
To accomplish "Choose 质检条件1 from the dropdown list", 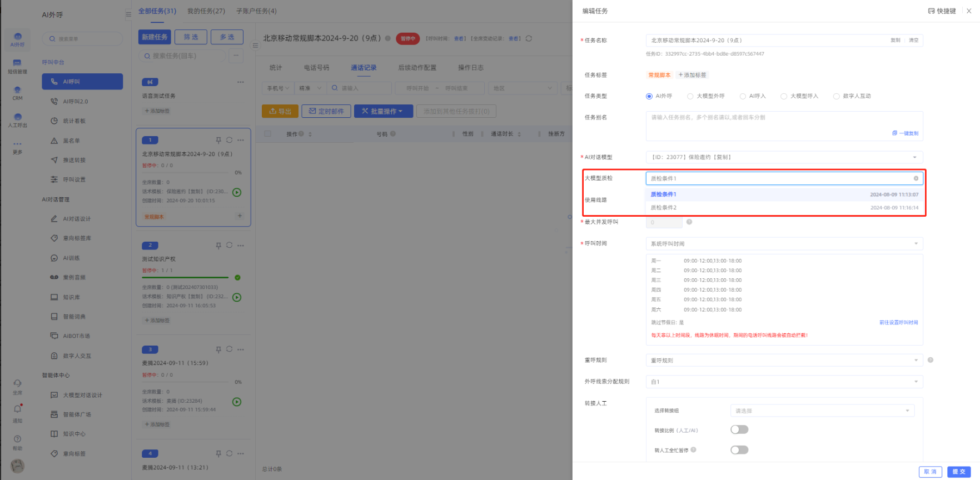I will pyautogui.click(x=664, y=194).
